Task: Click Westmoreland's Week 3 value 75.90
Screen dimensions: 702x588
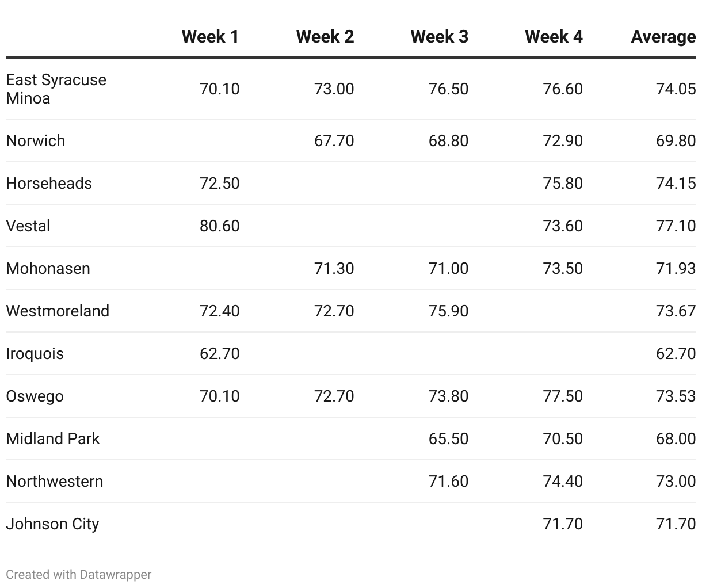Action: [x=448, y=311]
